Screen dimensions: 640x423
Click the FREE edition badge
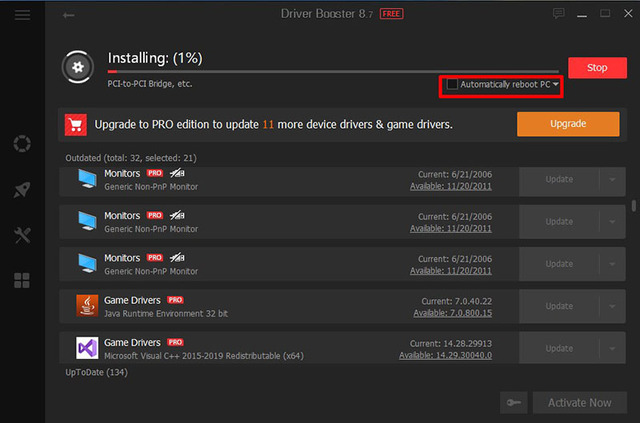click(x=391, y=14)
